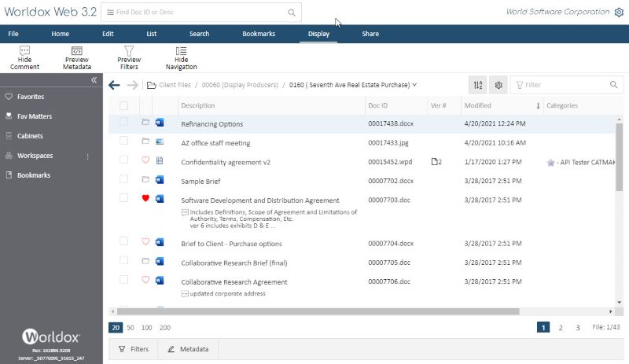Click the Client Files folder icon in breadcrumb
This screenshot has height=364, width=629.
click(151, 85)
